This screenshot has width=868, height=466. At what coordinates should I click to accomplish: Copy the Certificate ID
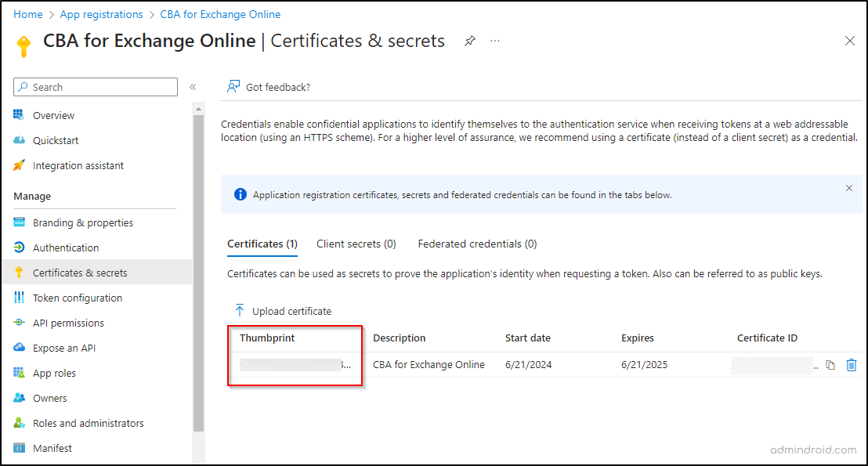tap(830, 364)
